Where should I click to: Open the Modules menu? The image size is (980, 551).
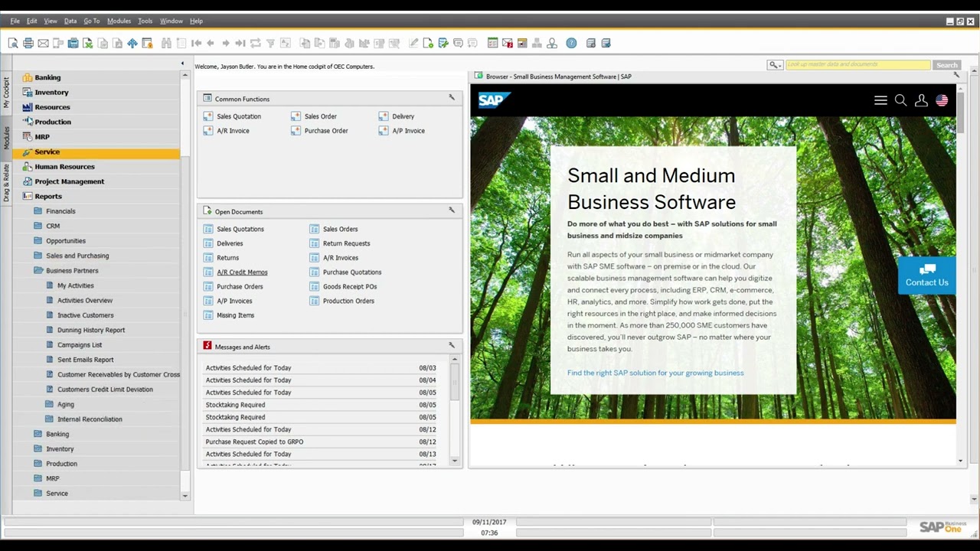(119, 21)
